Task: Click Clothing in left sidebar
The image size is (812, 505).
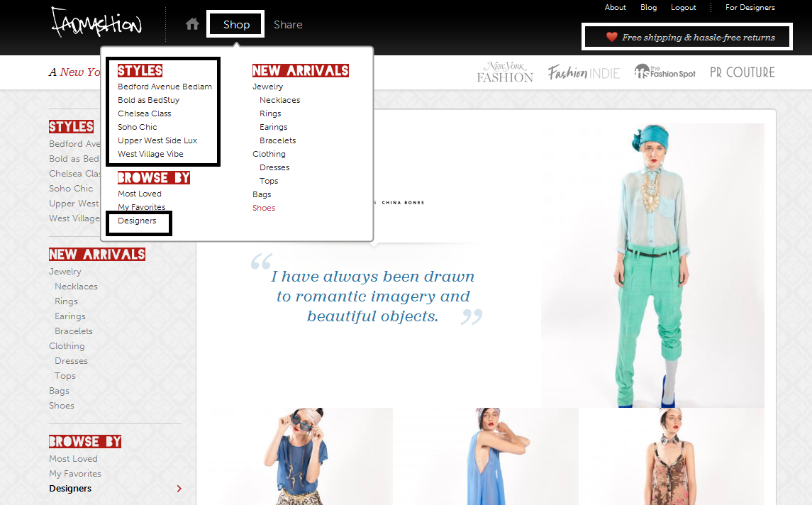Action: [67, 346]
